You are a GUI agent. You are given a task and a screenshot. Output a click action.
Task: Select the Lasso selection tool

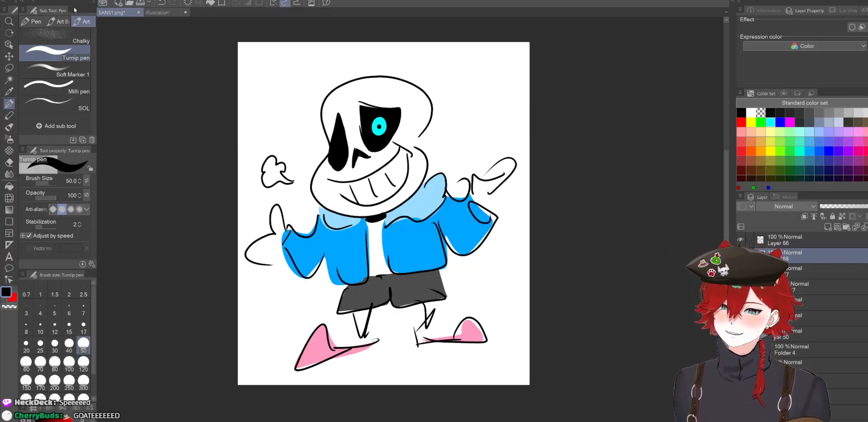9,68
